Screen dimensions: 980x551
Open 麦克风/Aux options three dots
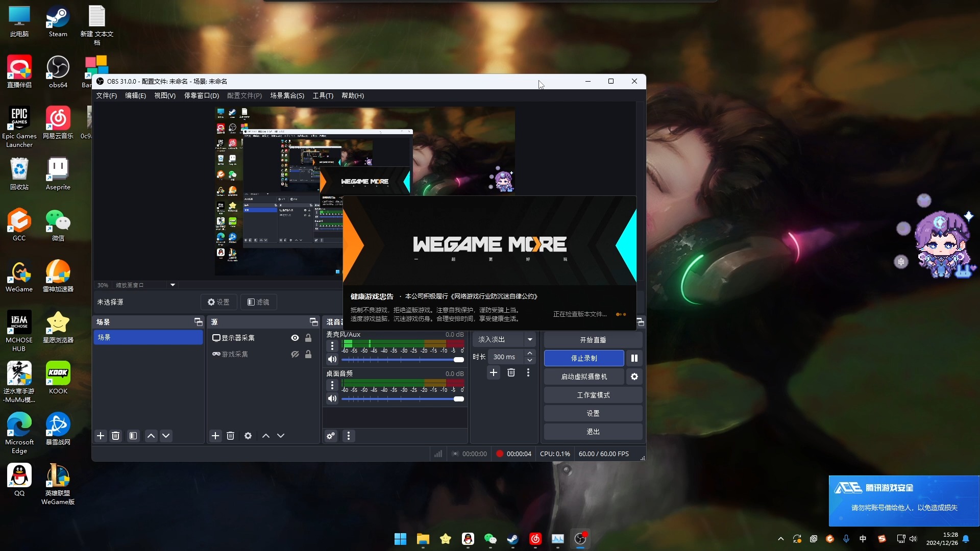[332, 346]
